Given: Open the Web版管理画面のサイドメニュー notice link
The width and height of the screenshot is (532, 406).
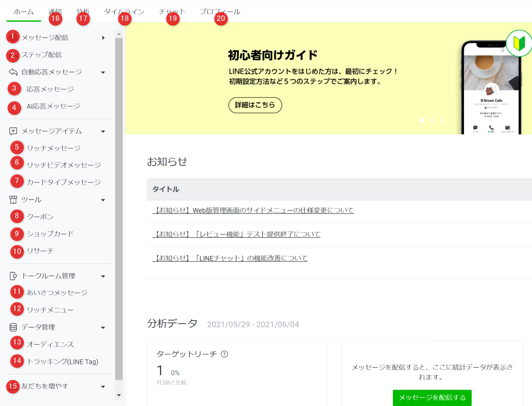Looking at the screenshot, I should pos(253,210).
